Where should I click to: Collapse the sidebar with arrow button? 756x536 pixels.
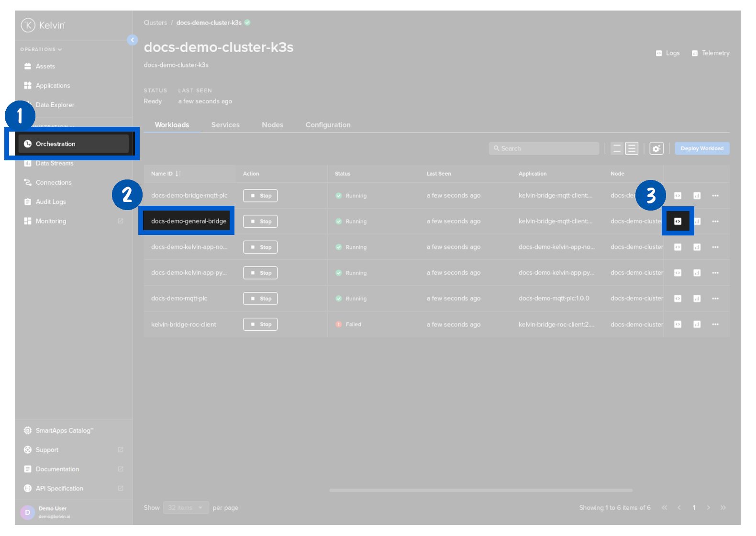pyautogui.click(x=133, y=40)
